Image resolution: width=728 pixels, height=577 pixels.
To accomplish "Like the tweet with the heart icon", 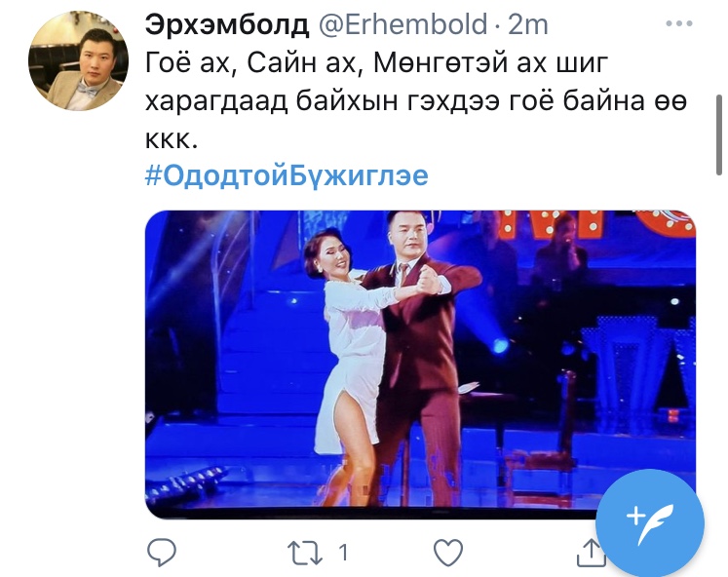I will pyautogui.click(x=448, y=553).
